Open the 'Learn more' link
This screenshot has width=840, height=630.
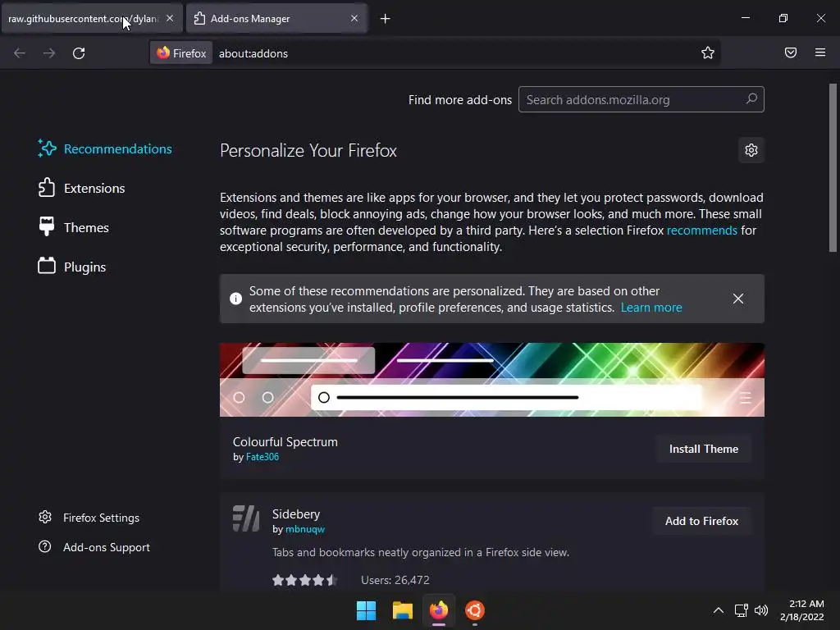(651, 308)
